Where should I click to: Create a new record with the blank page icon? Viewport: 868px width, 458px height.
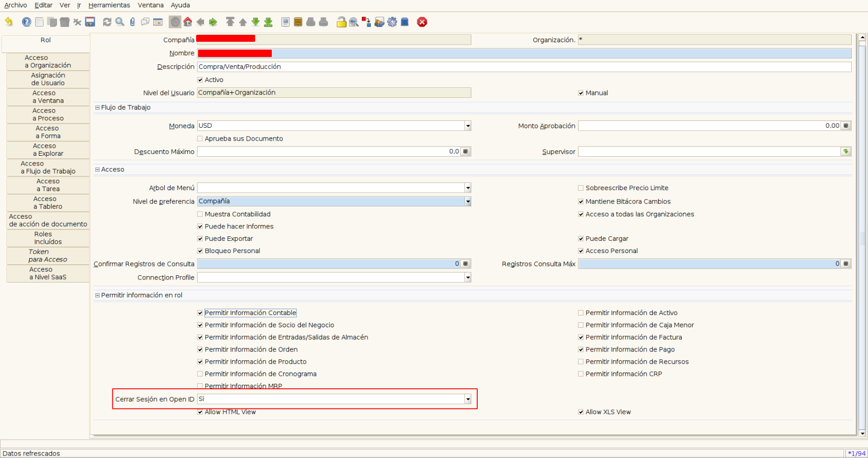tap(39, 22)
